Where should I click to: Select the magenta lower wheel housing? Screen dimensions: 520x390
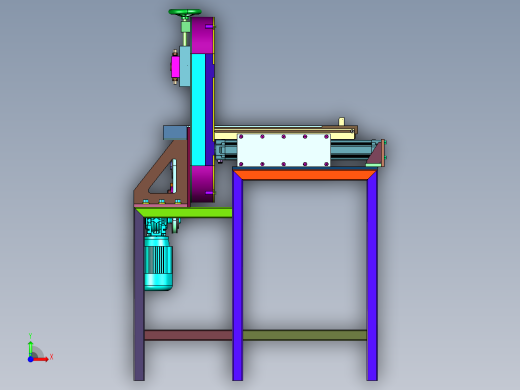click(202, 184)
